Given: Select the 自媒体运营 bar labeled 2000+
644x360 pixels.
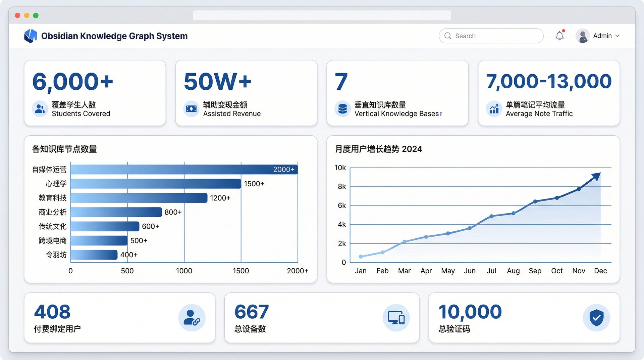Looking at the screenshot, I should pos(184,170).
